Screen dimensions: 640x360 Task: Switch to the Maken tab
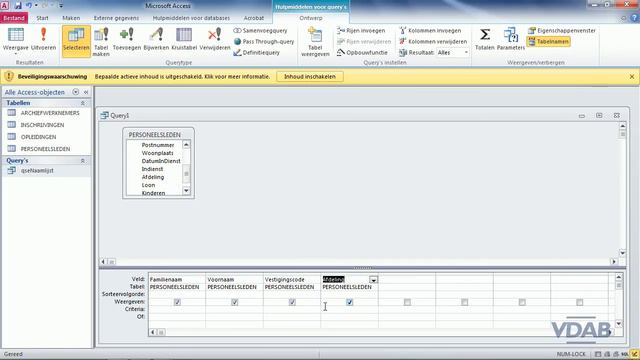[71, 18]
